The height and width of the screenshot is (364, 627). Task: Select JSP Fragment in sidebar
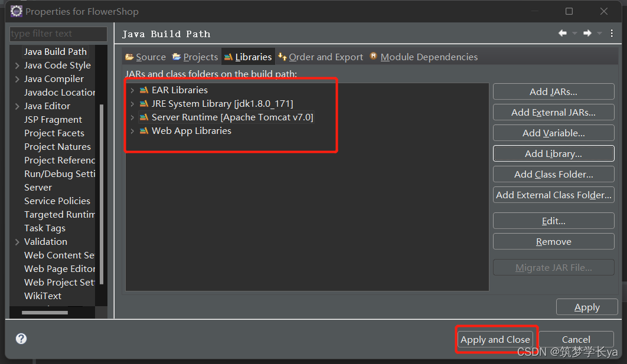(53, 120)
